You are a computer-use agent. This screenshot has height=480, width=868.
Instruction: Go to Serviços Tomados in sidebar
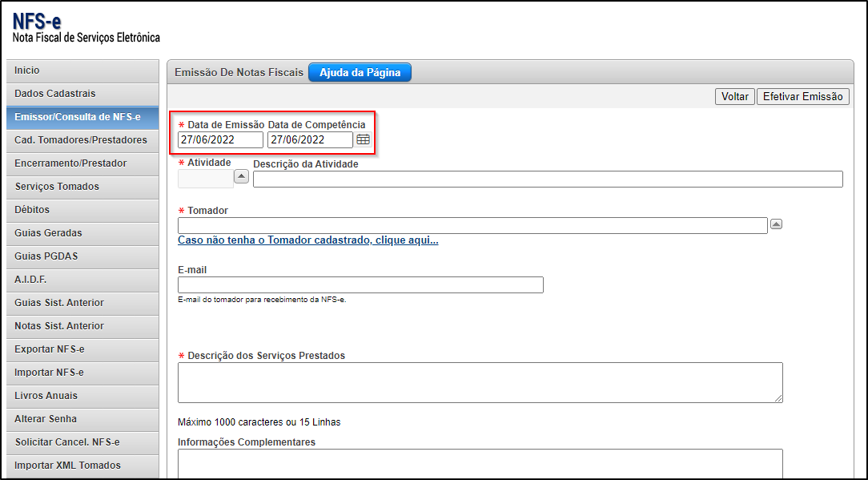(82, 187)
